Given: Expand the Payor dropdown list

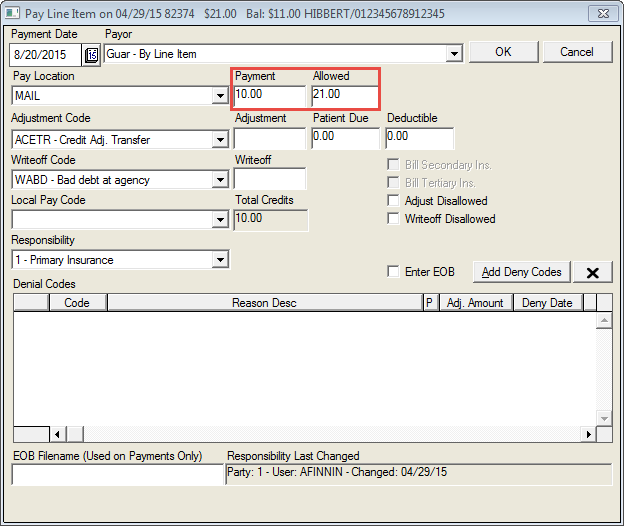Looking at the screenshot, I should click(454, 54).
